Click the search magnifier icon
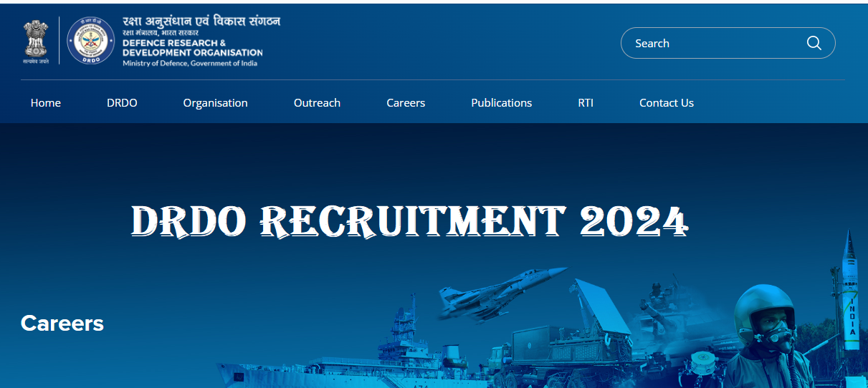Image resolution: width=868 pixels, height=388 pixels. pos(814,43)
